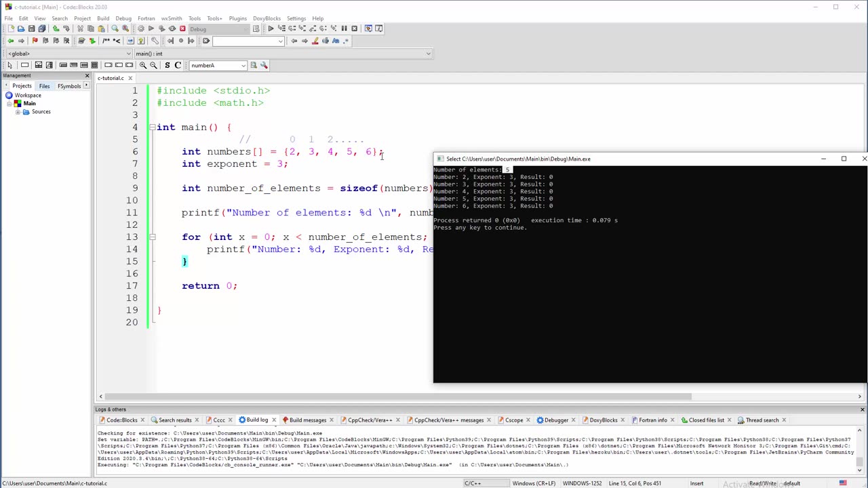Click the wrench settings icon beside numberA
Image resolution: width=868 pixels, height=488 pixels.
[264, 65]
